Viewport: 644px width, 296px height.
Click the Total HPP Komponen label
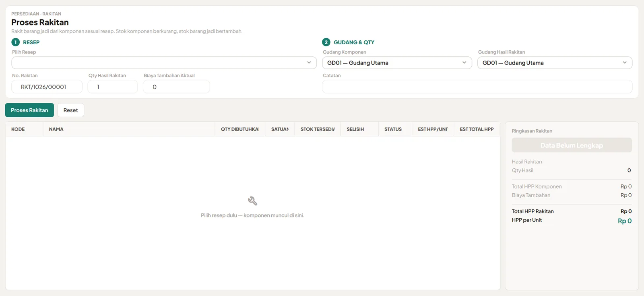tap(537, 186)
